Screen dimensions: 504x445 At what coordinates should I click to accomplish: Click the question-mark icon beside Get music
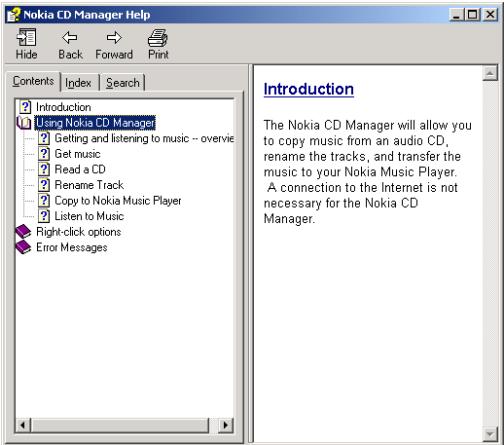pos(44,154)
